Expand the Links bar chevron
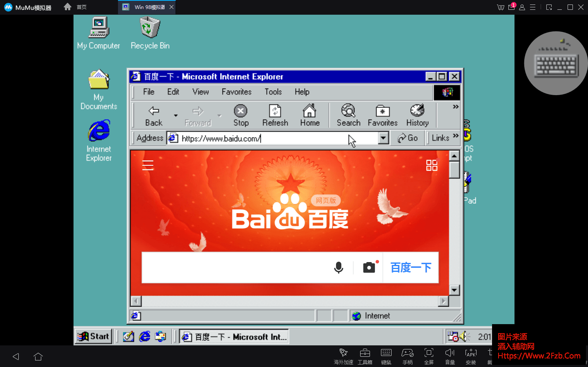 [x=456, y=136]
